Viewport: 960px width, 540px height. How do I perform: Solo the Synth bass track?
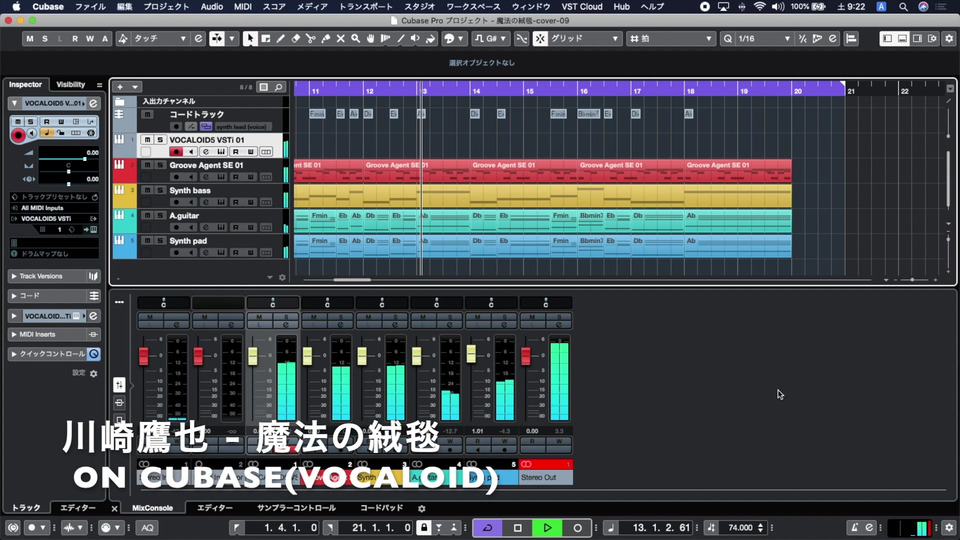[x=160, y=190]
